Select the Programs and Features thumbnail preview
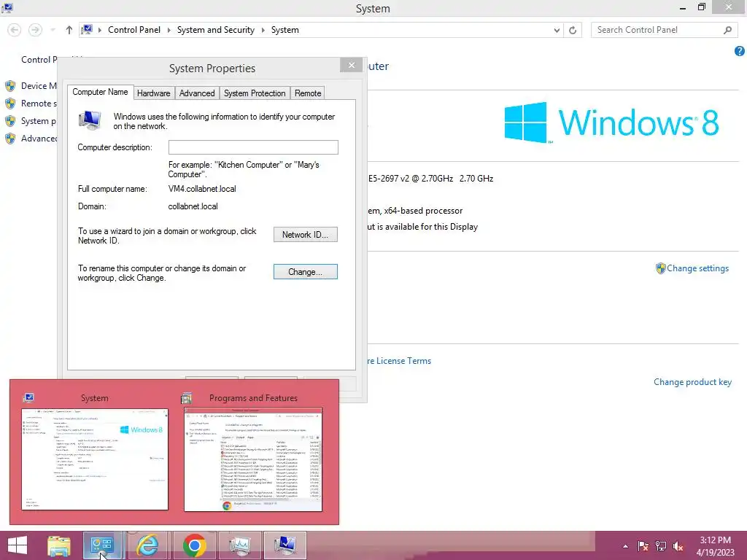The width and height of the screenshot is (747, 560). pos(253,459)
